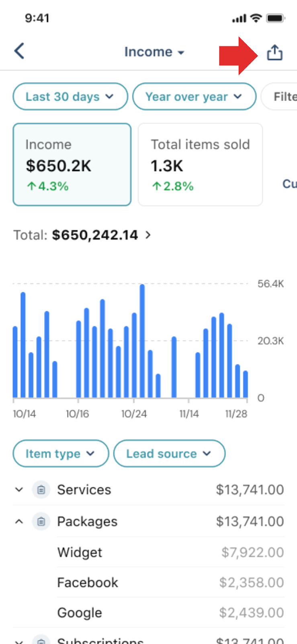Select the Total items sold metric card
The height and width of the screenshot is (644, 297).
[x=200, y=164]
